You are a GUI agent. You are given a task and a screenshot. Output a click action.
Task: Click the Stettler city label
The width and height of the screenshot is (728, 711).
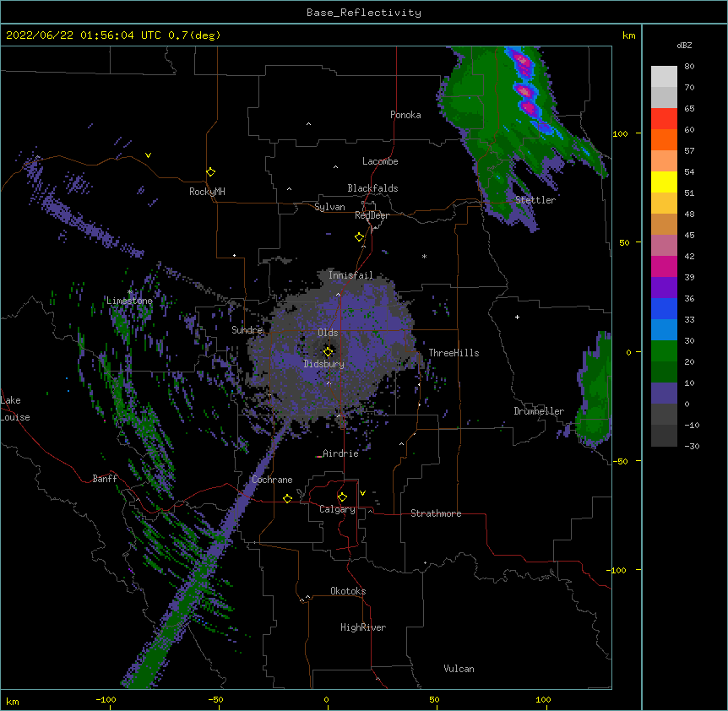[535, 200]
